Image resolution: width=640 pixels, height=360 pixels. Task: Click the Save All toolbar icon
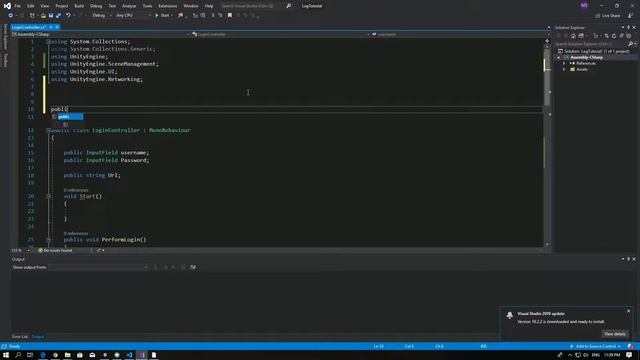click(58, 16)
